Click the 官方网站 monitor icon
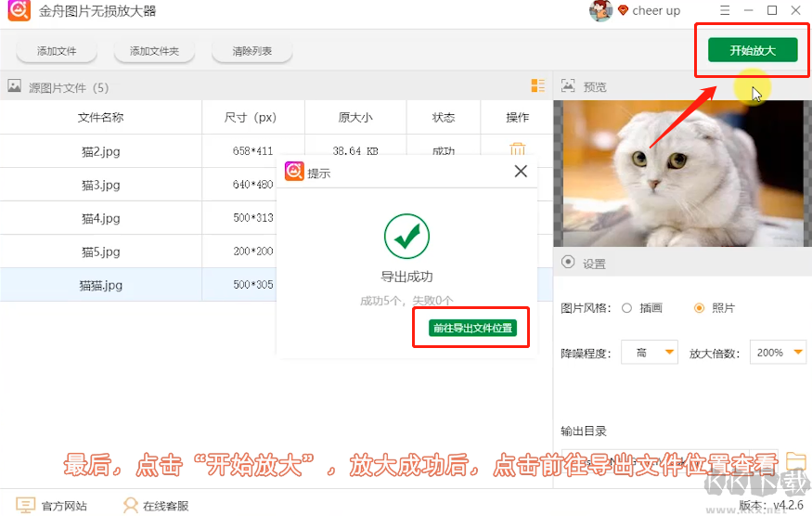This screenshot has height=516, width=812. 25,505
